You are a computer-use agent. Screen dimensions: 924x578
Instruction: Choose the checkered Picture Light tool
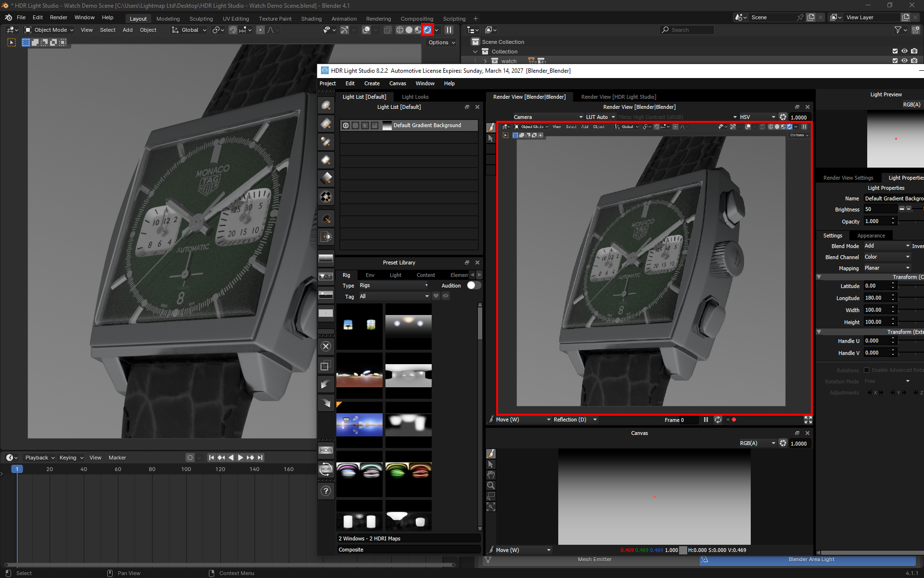[x=326, y=197]
